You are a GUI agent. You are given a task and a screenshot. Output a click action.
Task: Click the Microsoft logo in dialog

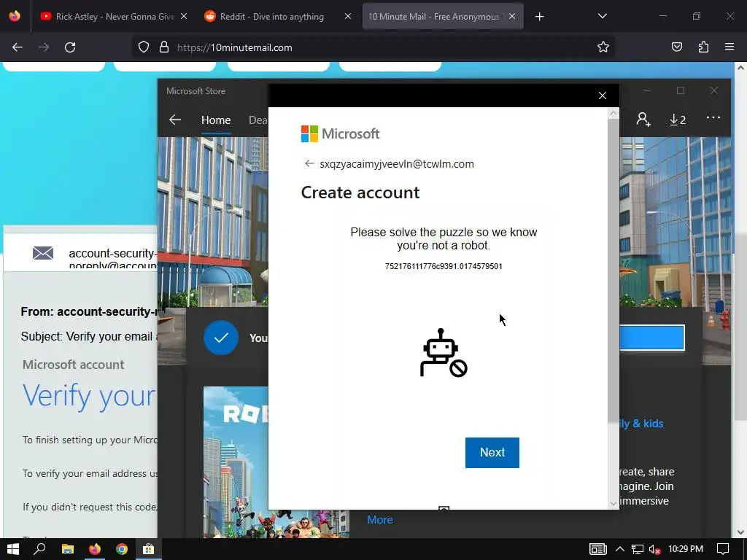pos(340,134)
